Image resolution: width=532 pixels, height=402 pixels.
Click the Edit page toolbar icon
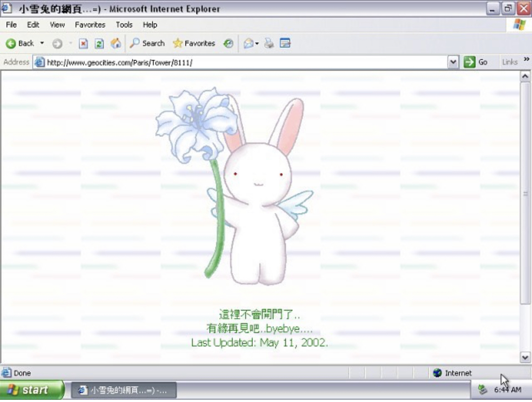(285, 44)
